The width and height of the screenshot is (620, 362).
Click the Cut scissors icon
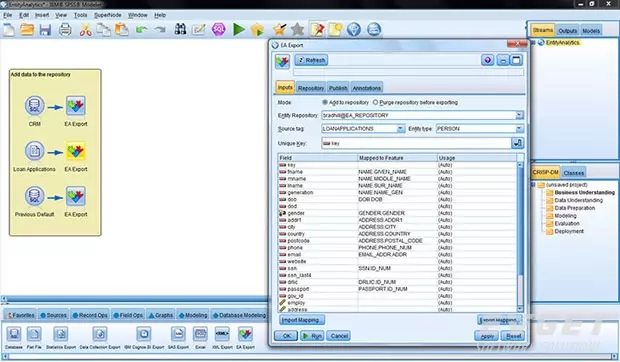[85, 30]
